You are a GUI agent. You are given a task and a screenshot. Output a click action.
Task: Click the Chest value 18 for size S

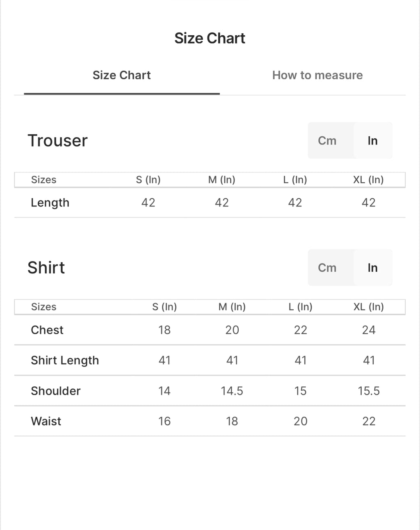(164, 330)
